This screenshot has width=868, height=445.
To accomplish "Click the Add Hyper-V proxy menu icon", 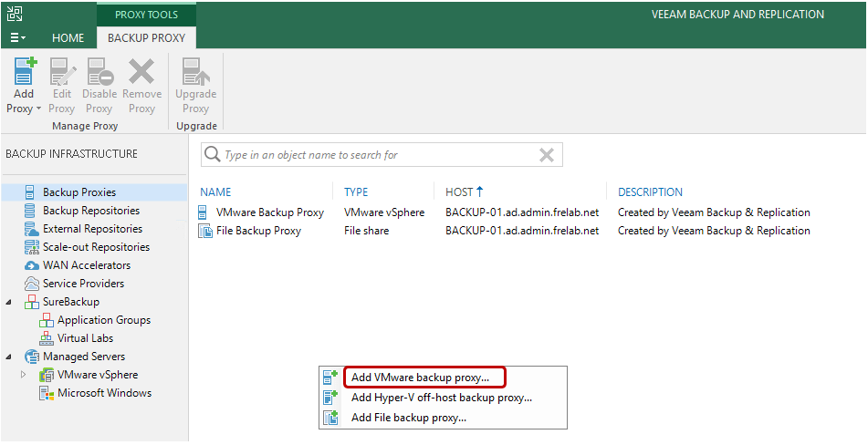I will pos(330,398).
